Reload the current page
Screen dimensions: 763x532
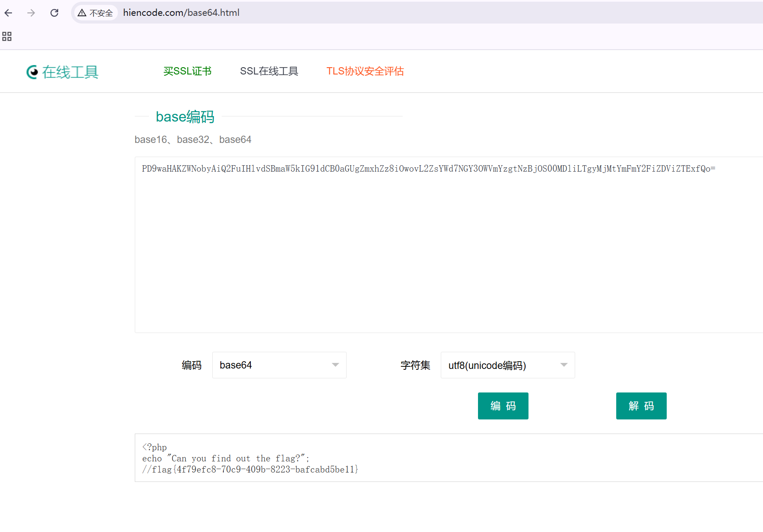[x=54, y=13]
